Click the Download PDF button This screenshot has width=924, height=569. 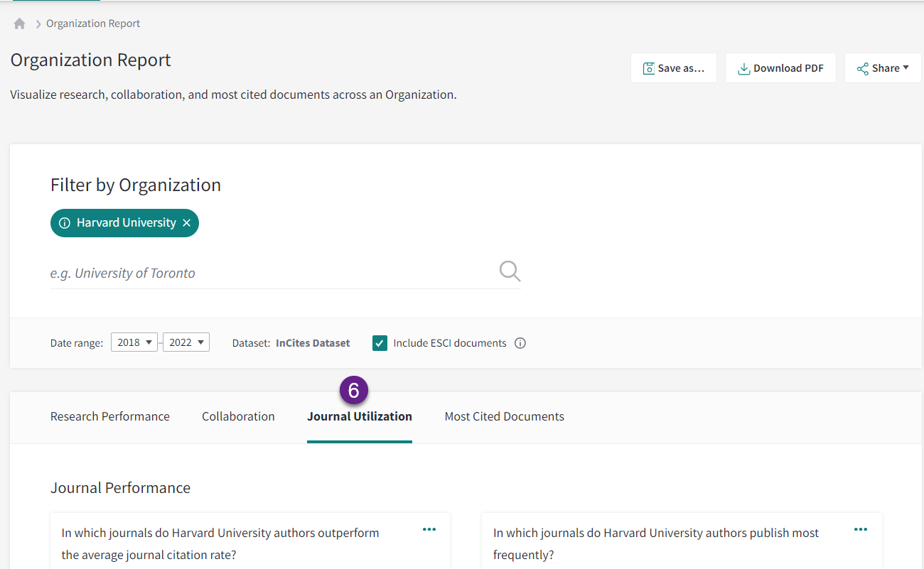(x=780, y=68)
